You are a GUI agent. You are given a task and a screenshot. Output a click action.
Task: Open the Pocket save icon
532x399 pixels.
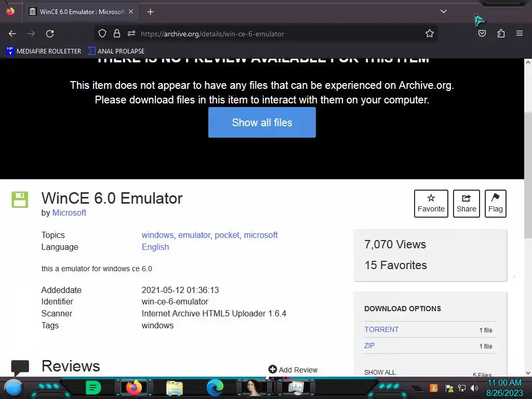(482, 33)
